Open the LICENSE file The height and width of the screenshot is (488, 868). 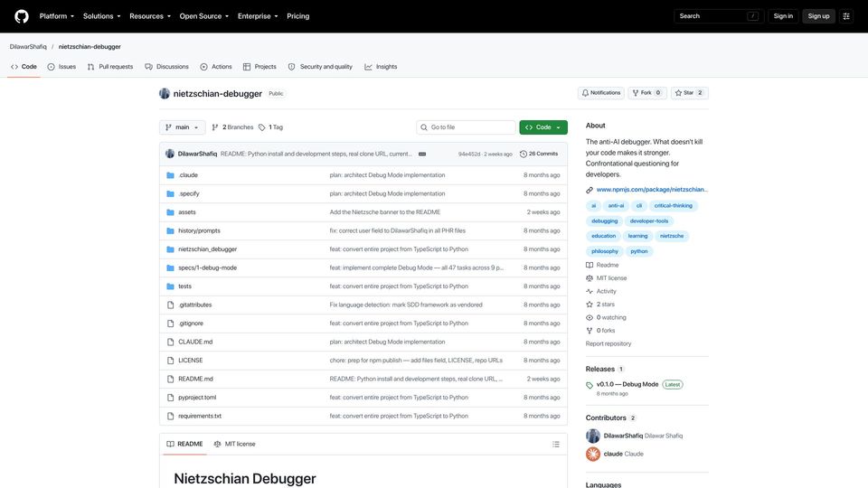[x=191, y=361]
